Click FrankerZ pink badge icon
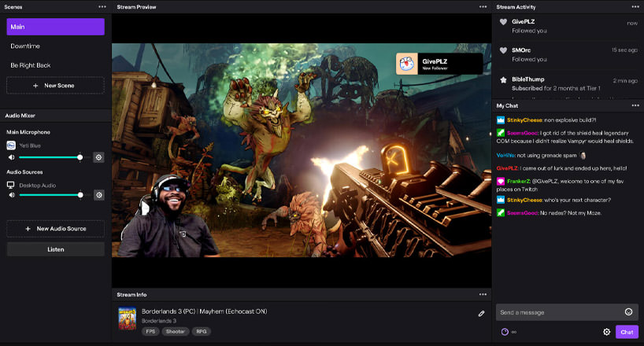 tap(500, 181)
